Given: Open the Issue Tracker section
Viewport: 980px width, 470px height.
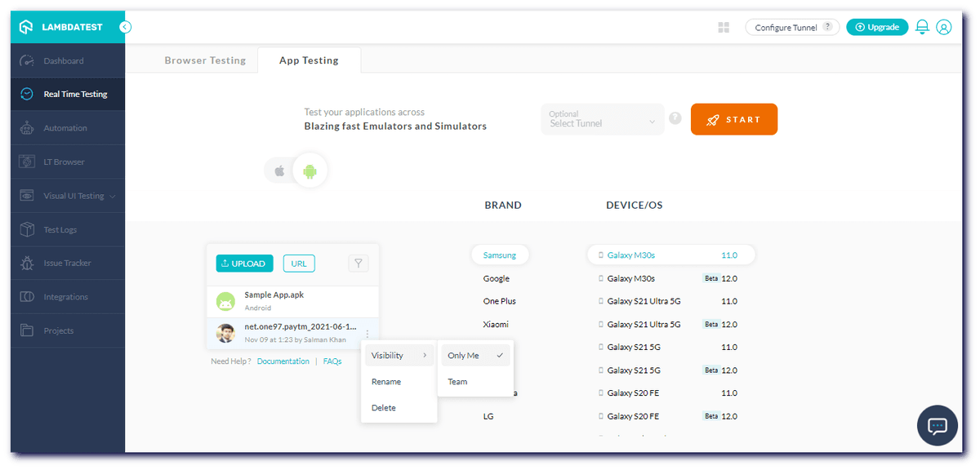Looking at the screenshot, I should click(x=68, y=263).
